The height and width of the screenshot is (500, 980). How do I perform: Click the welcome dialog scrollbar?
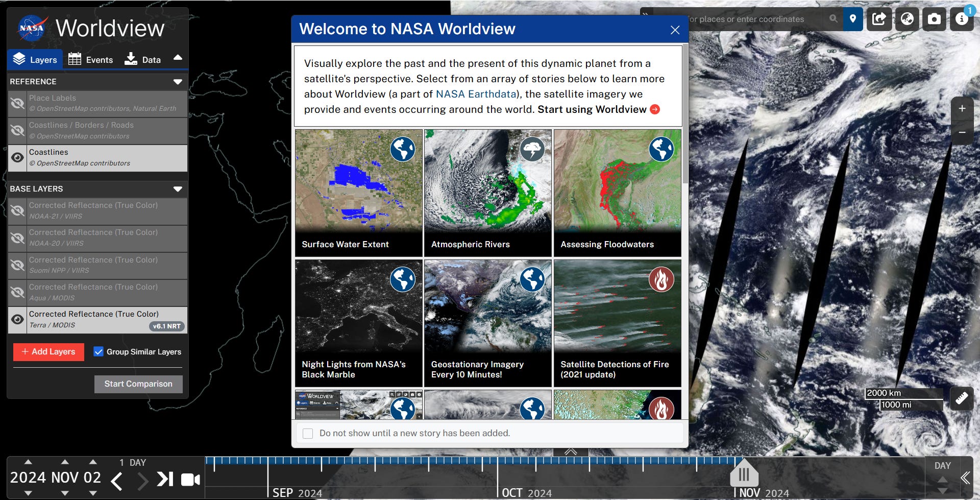click(x=685, y=113)
